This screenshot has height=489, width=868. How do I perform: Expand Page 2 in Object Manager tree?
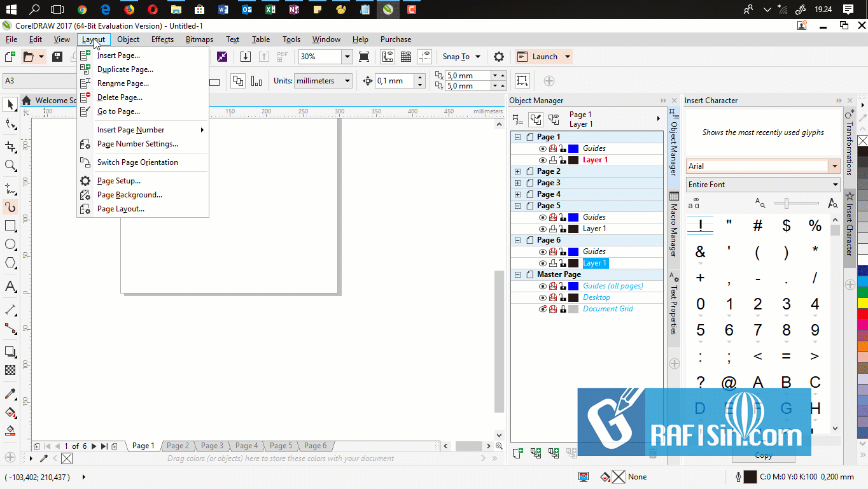(x=517, y=171)
